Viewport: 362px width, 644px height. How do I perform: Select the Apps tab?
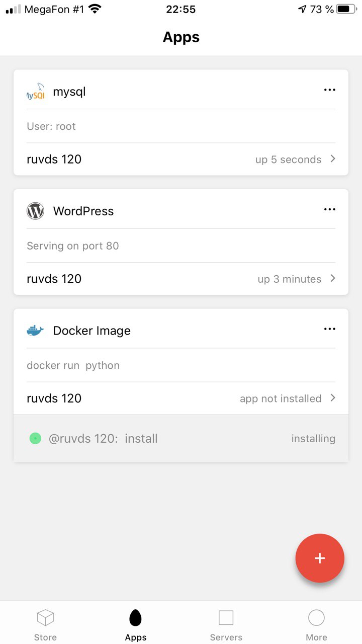pos(136,623)
